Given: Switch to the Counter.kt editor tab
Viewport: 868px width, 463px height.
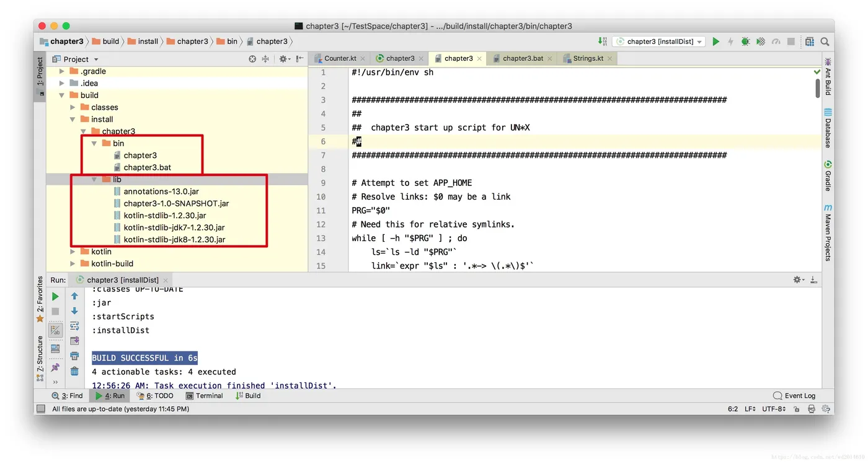Looking at the screenshot, I should click(340, 58).
